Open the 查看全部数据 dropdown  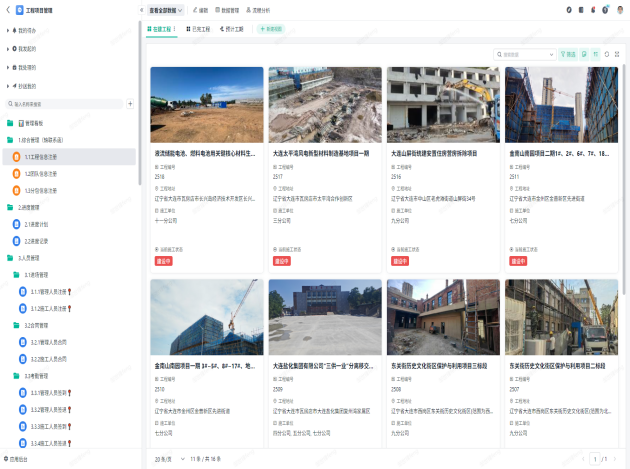point(167,10)
